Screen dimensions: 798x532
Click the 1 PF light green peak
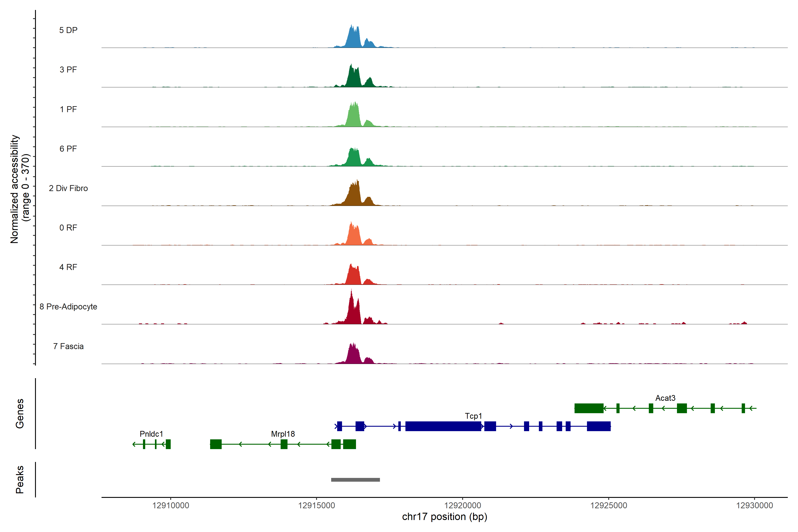point(354,117)
